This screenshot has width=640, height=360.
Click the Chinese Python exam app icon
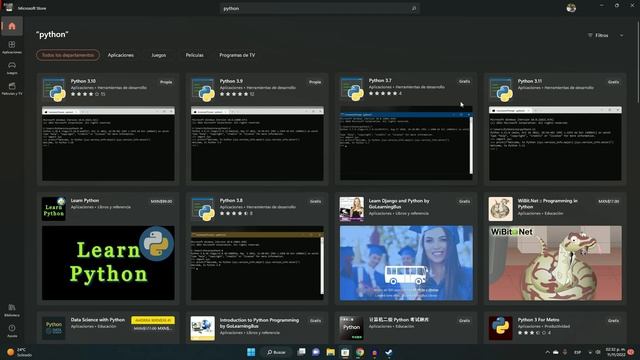352,328
